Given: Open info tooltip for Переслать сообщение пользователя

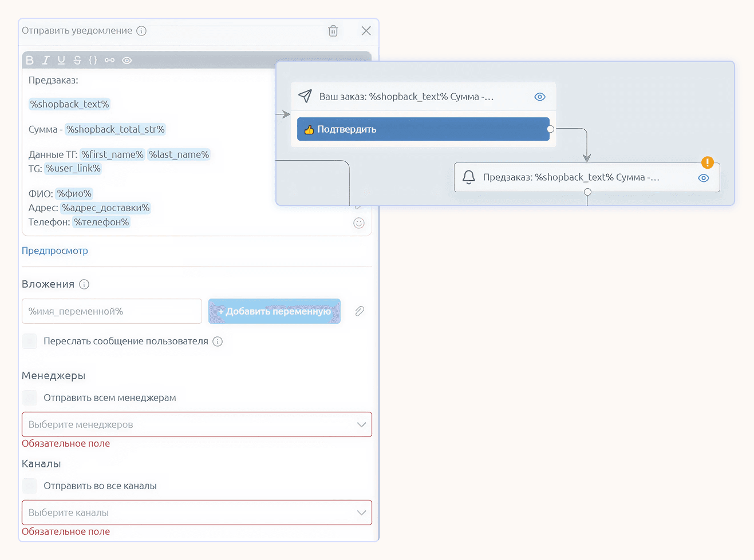Looking at the screenshot, I should coord(218,341).
